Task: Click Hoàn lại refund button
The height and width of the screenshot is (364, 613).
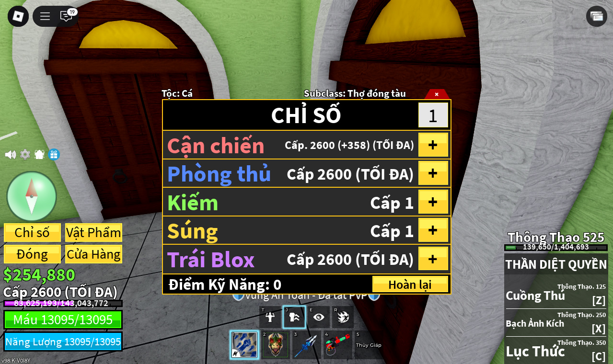Action: click(410, 284)
